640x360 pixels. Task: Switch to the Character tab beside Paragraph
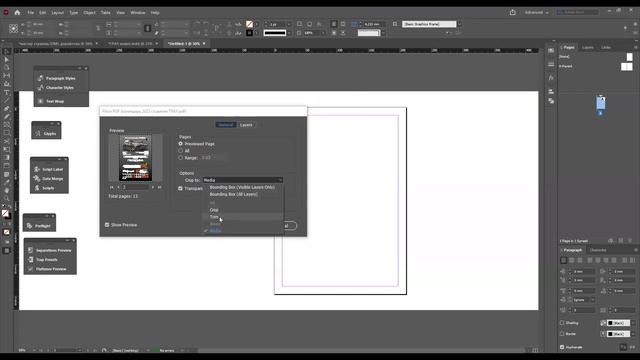[598, 250]
